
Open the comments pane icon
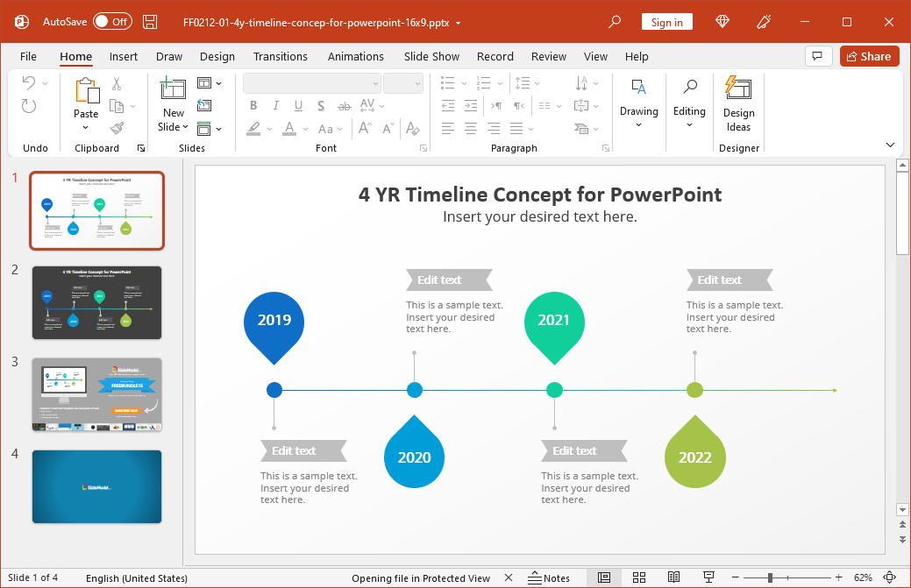[817, 56]
